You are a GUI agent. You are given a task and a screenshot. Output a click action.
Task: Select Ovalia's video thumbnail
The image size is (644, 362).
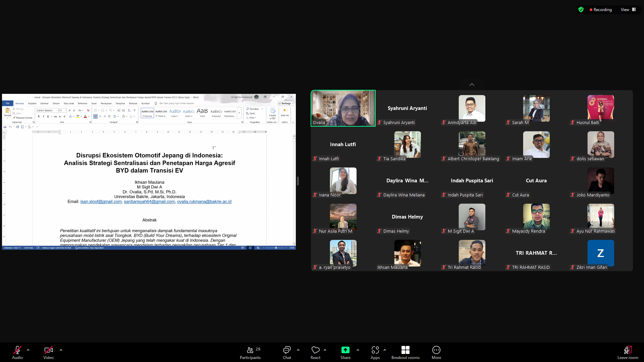point(343,108)
